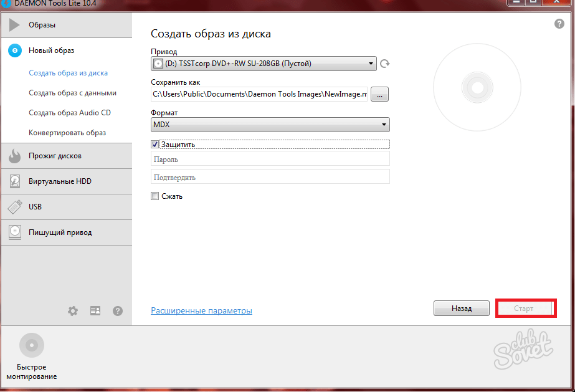The image size is (575, 392).
Task: Click the browse button next to save path
Action: click(x=380, y=94)
